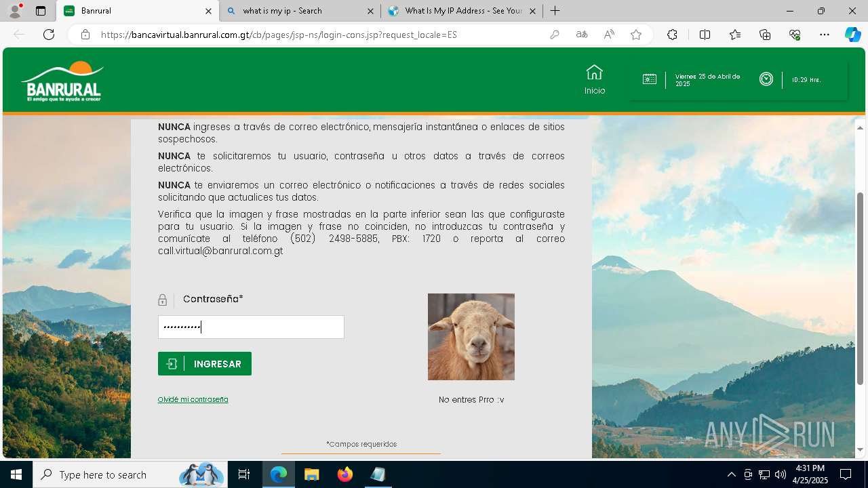Go to Inicio home icon

click(595, 80)
